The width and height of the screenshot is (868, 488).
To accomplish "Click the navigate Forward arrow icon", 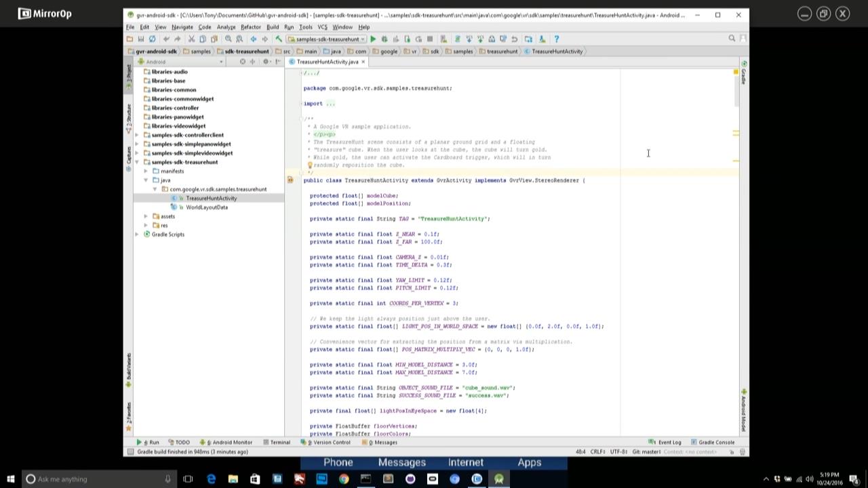I will click(264, 39).
